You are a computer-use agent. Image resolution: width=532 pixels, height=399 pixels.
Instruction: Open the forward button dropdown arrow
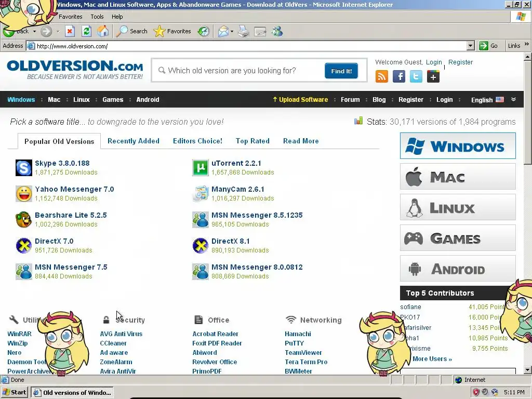point(58,32)
